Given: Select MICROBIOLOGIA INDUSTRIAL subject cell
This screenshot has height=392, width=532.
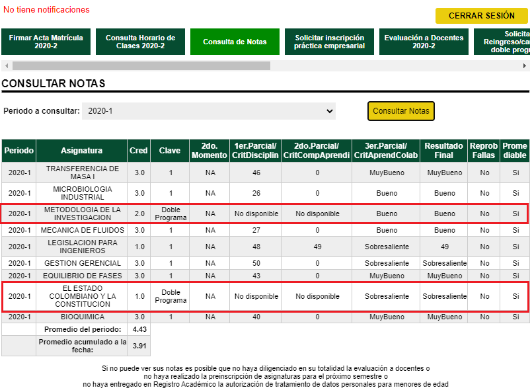Looking at the screenshot, I should [x=82, y=193].
